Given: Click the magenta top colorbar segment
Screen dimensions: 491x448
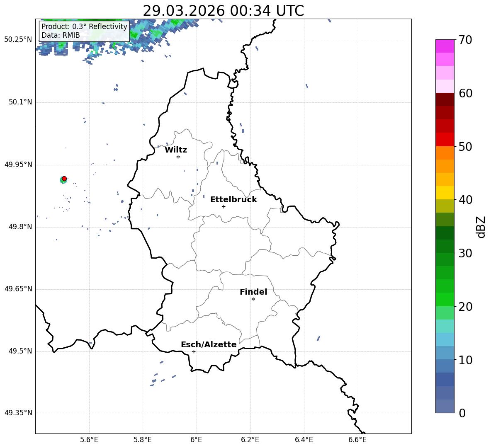Looking at the screenshot, I should click(445, 46).
